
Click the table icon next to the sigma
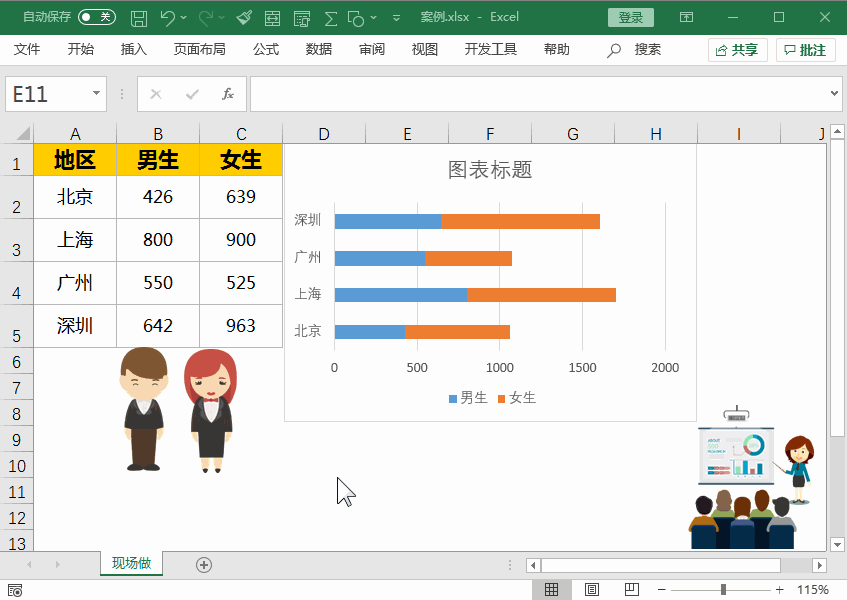pos(301,18)
